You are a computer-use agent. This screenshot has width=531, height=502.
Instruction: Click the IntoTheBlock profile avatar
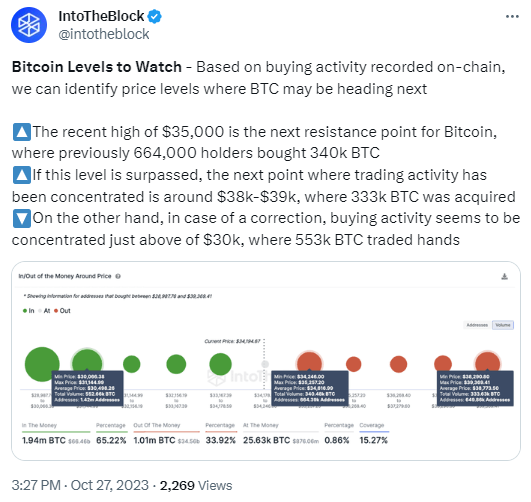[29, 25]
